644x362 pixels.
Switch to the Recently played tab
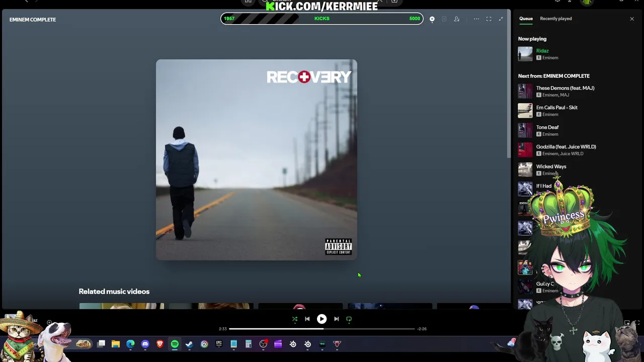555,19
